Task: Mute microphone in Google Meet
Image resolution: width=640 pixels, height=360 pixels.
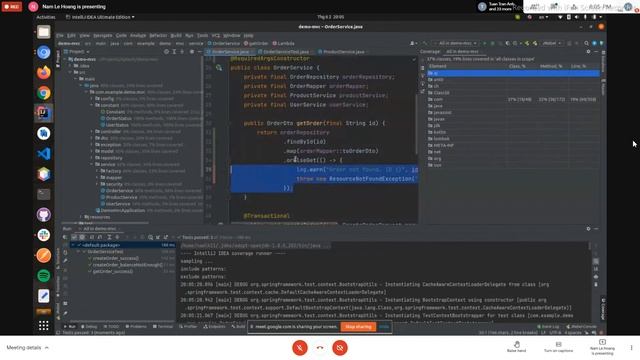Action: tap(300, 348)
